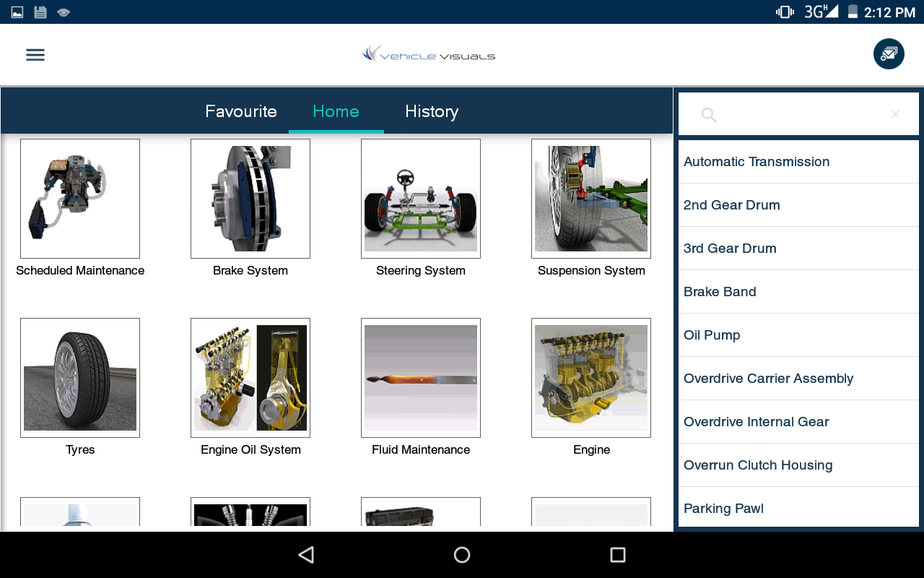Open Overdrive Internal Gear entry
Screen dimensions: 924x578
(x=798, y=422)
